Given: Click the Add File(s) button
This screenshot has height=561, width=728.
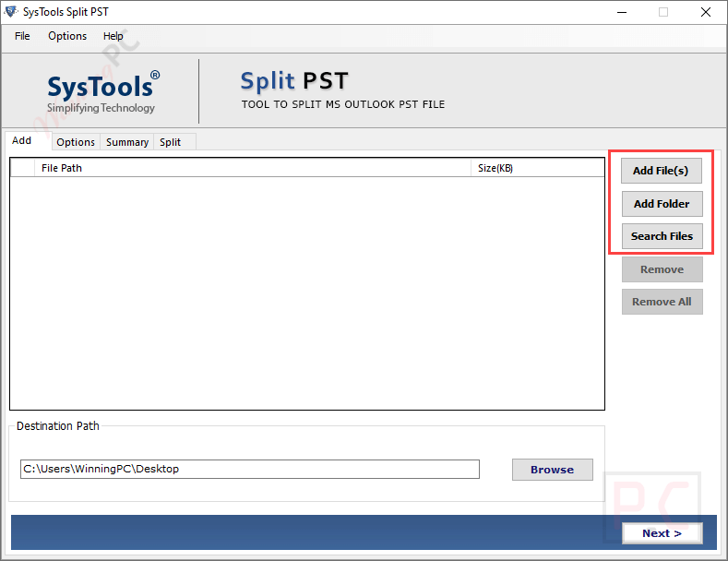Looking at the screenshot, I should coord(662,171).
